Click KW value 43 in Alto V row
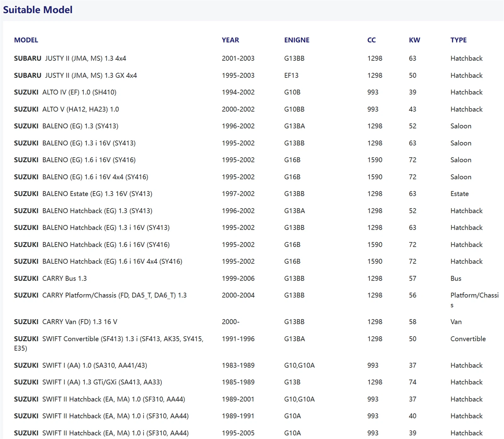 click(412, 109)
